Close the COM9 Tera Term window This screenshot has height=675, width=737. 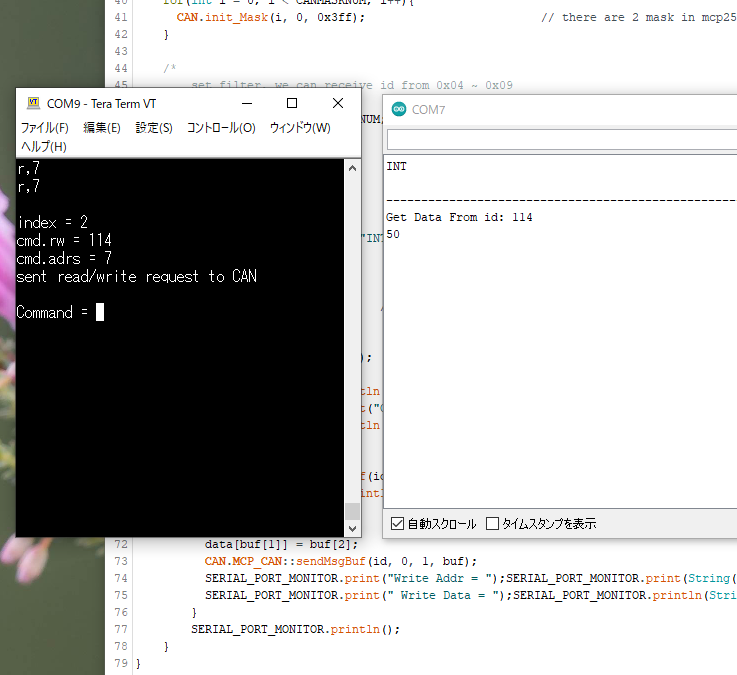coord(337,103)
